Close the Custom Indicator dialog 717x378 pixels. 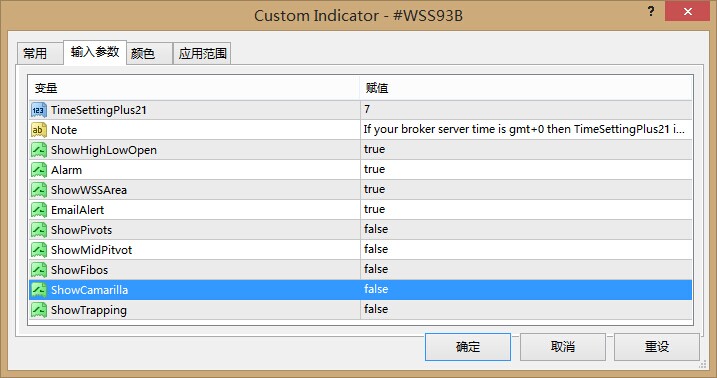687,12
